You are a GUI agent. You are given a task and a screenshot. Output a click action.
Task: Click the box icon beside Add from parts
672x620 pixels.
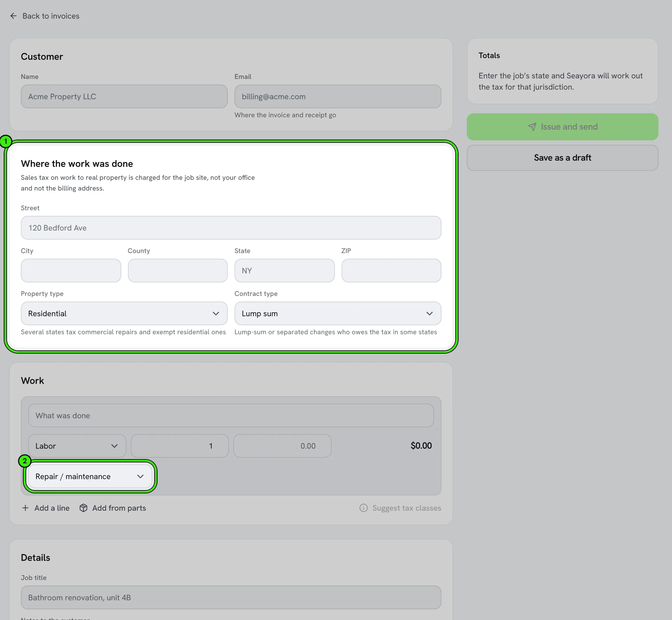coord(83,508)
